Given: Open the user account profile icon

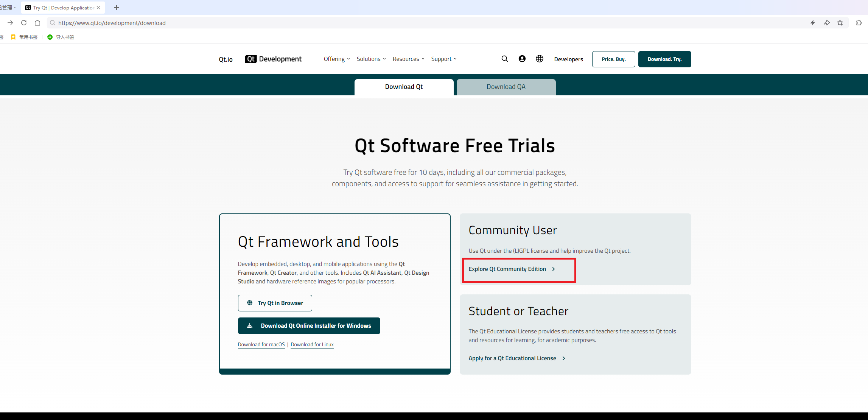Looking at the screenshot, I should point(522,59).
